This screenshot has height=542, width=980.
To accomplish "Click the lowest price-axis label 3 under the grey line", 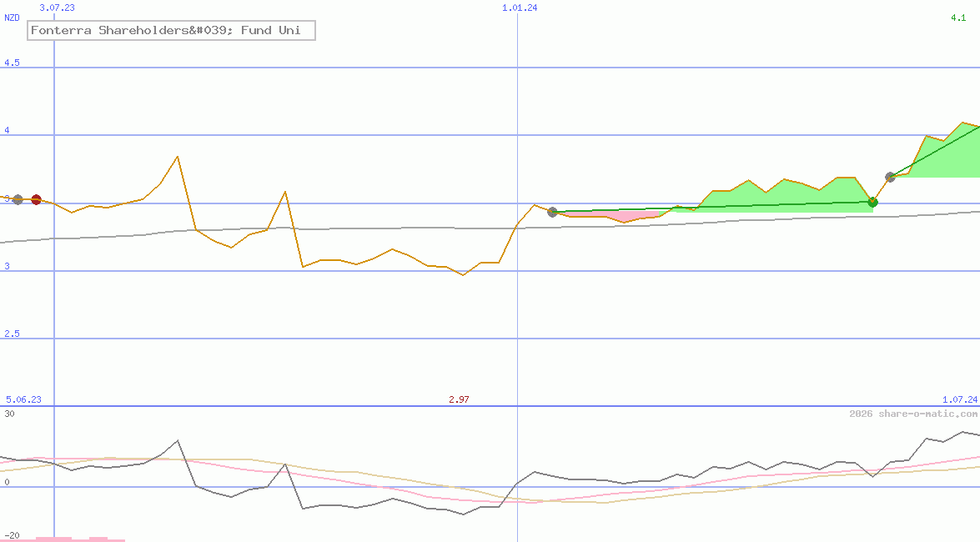I will (x=7, y=266).
